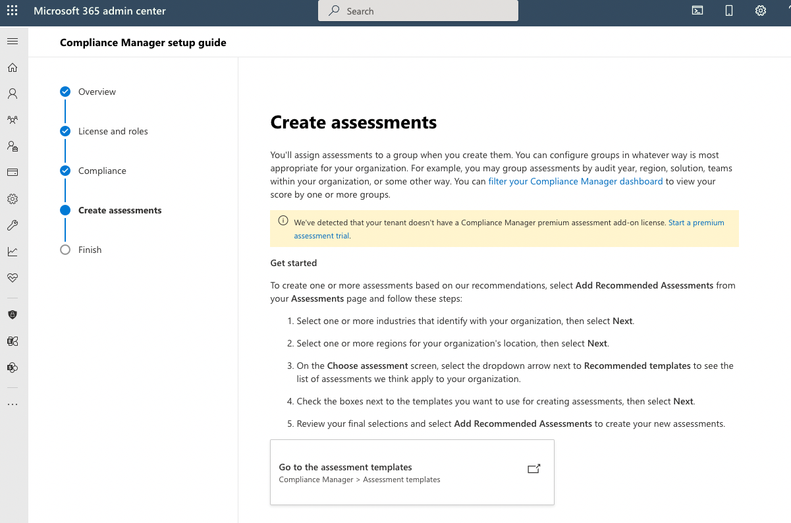Image resolution: width=791 pixels, height=523 pixels.
Task: Open the admin center icon below the shield
Action: (13, 341)
